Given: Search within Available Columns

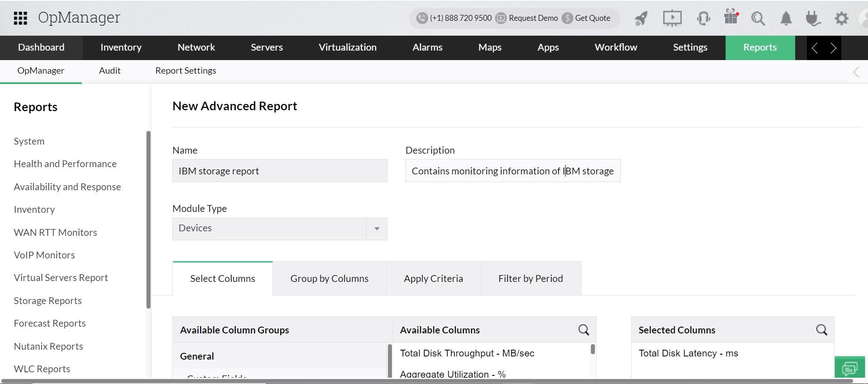Looking at the screenshot, I should tap(584, 330).
